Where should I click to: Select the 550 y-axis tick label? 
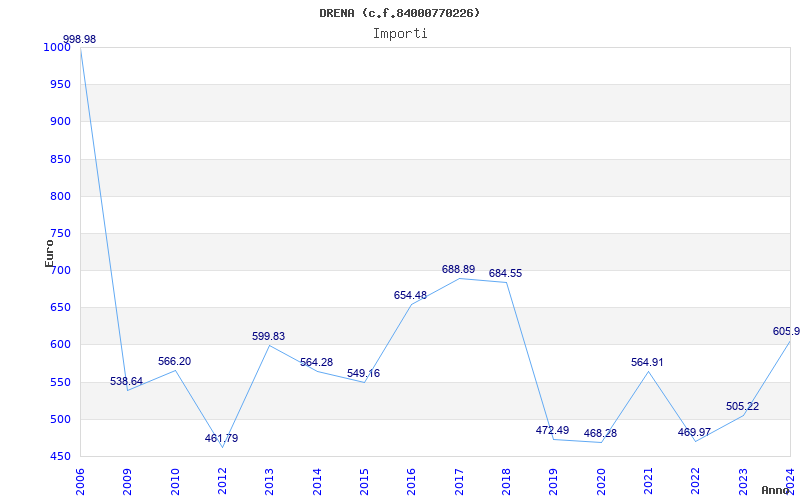pos(60,382)
